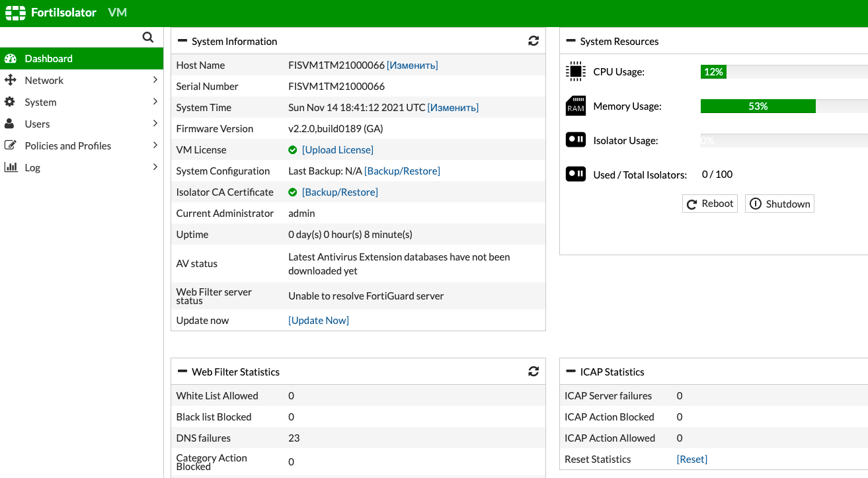Image resolution: width=868 pixels, height=478 pixels.
Task: Click Upload License link for VM License
Action: tap(337, 149)
